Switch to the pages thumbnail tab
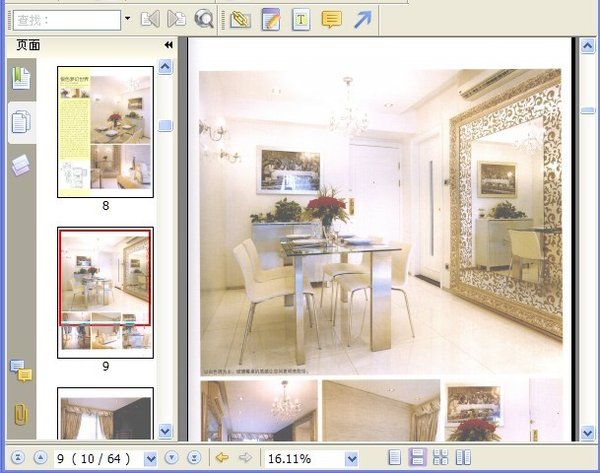600x473 pixels. pos(20,122)
